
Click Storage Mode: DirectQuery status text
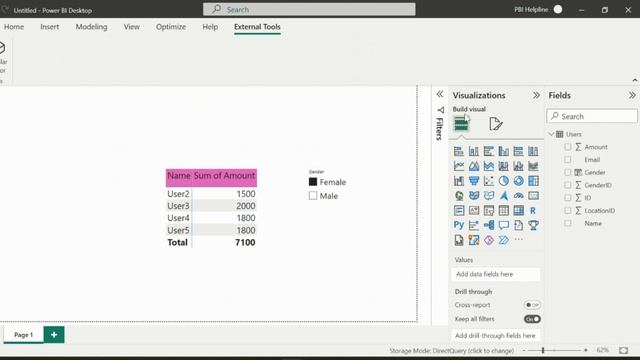pos(451,351)
